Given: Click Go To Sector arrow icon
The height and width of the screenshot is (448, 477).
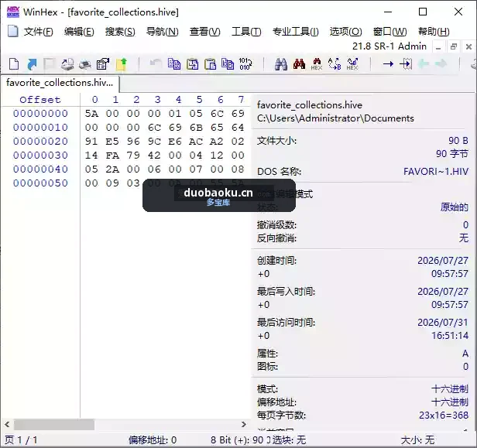Looking at the screenshot, I should point(406,64).
